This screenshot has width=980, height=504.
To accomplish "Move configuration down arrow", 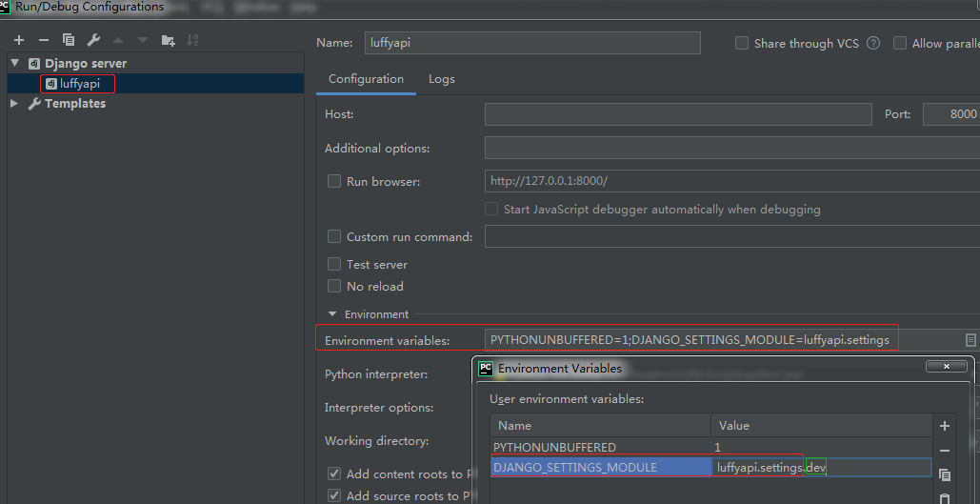I will [143, 40].
